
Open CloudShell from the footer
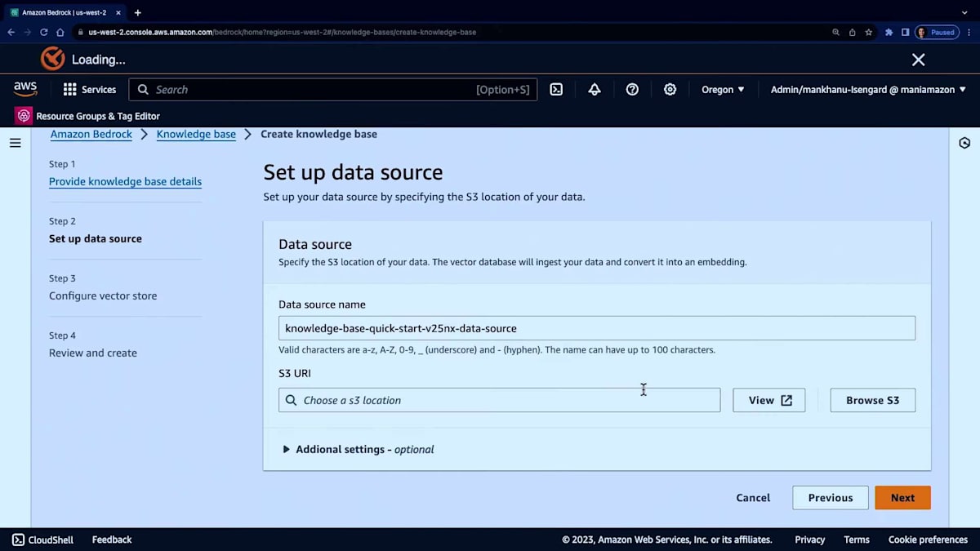(x=42, y=540)
